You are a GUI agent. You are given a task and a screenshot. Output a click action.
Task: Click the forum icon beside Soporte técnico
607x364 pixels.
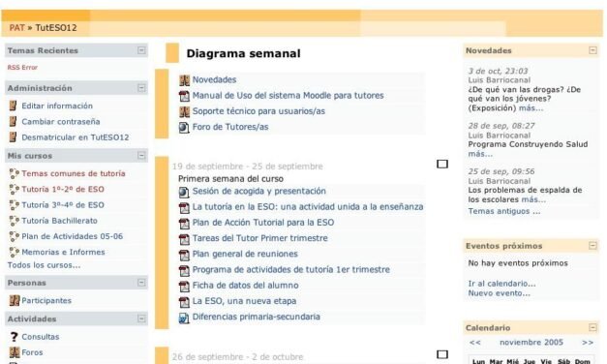coord(184,111)
